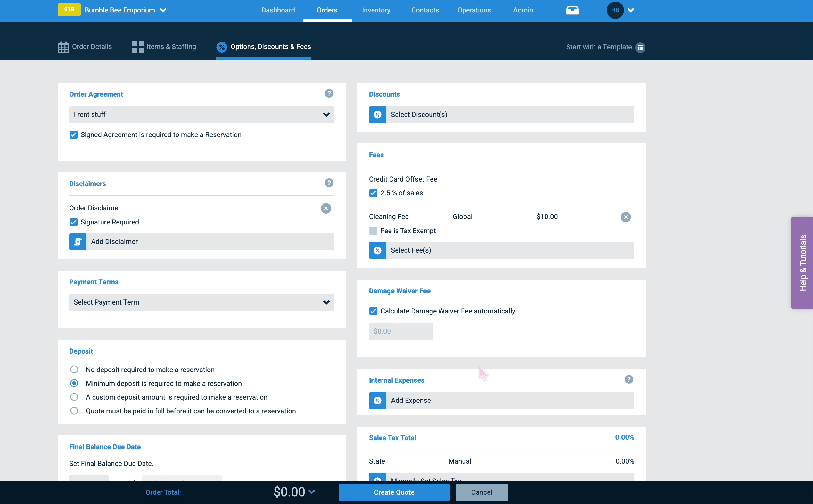Click the State tax row Manual label

pos(460,461)
